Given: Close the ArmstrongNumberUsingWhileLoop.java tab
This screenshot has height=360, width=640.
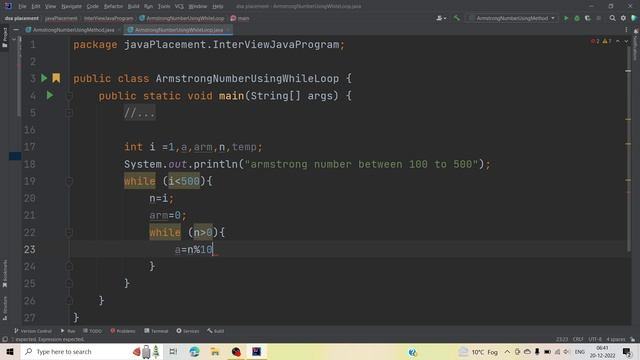Looking at the screenshot, I should (229, 30).
